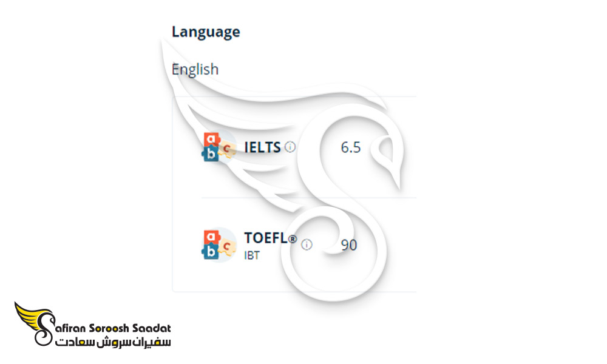Click the beige 'c' puzzle piece in IELTS icon
Screen dimensions: 607x364
227,149
